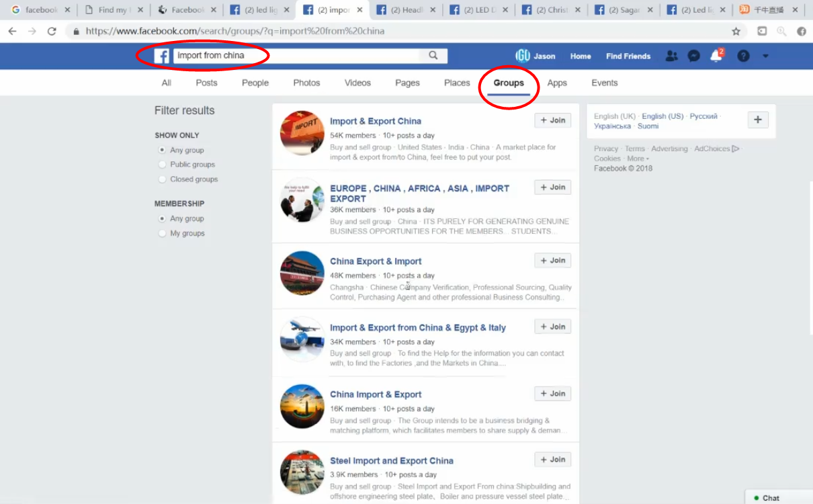Expand the account menu arrow in header
Image resolution: width=813 pixels, height=504 pixels.
[x=765, y=56]
